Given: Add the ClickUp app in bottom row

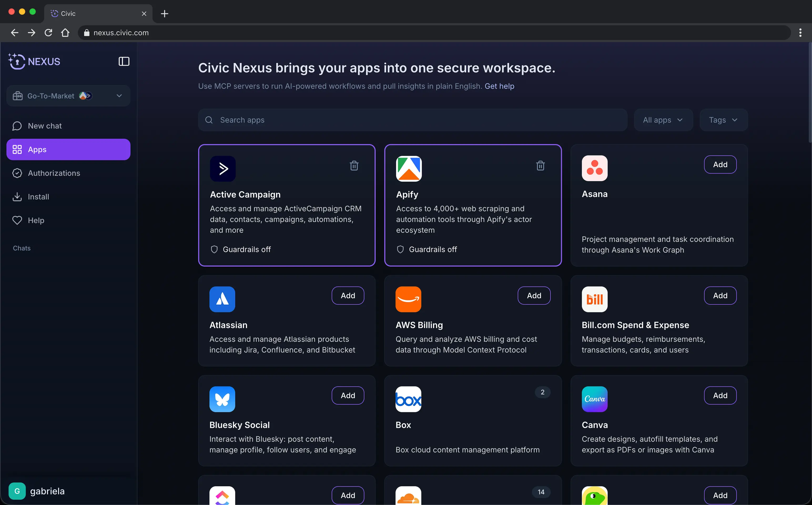Looking at the screenshot, I should tap(348, 495).
